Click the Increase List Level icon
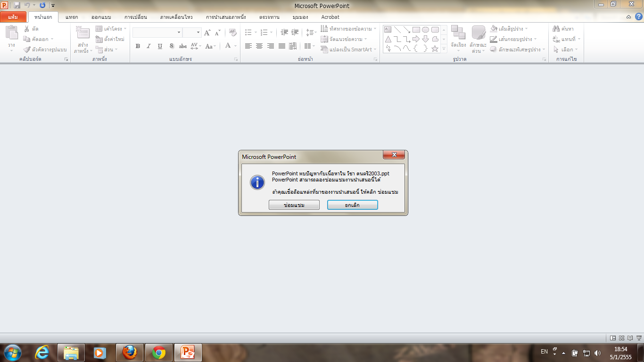Image resolution: width=644 pixels, height=362 pixels. click(295, 33)
